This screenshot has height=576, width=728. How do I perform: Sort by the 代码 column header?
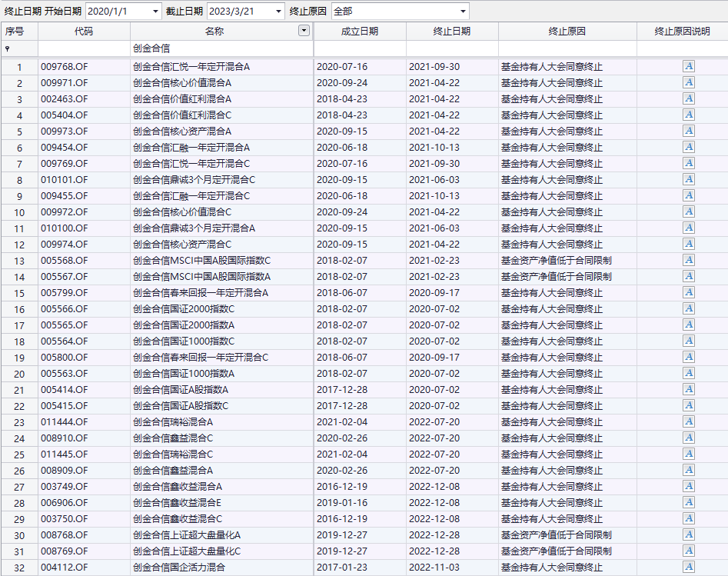pos(84,31)
